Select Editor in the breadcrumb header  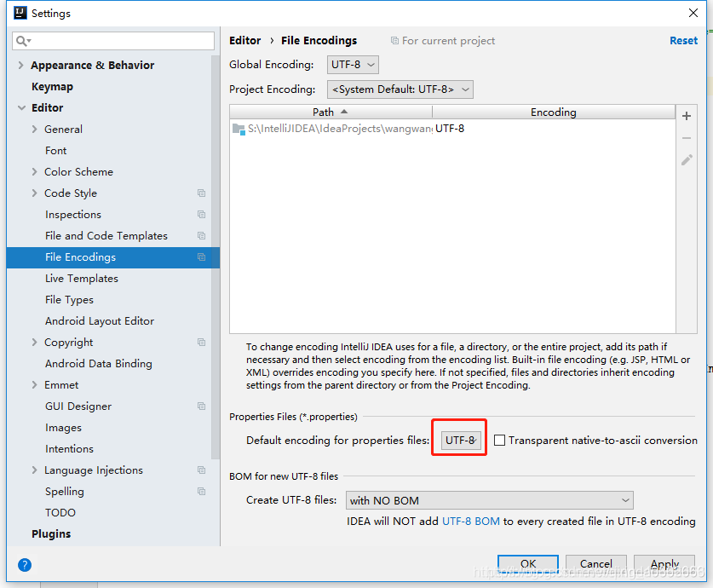click(x=244, y=40)
